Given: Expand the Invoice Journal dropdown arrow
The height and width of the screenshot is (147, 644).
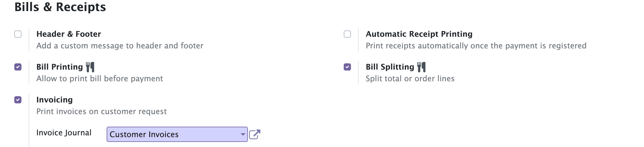Looking at the screenshot, I should point(243,134).
